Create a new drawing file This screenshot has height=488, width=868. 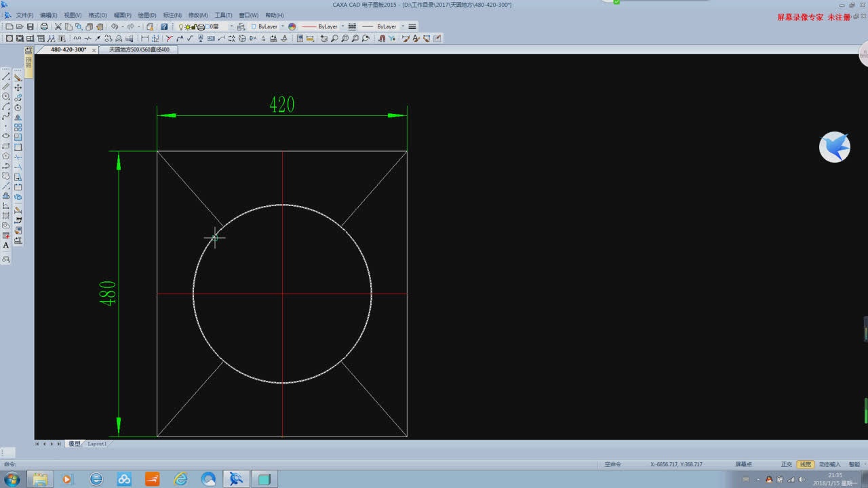[x=9, y=26]
